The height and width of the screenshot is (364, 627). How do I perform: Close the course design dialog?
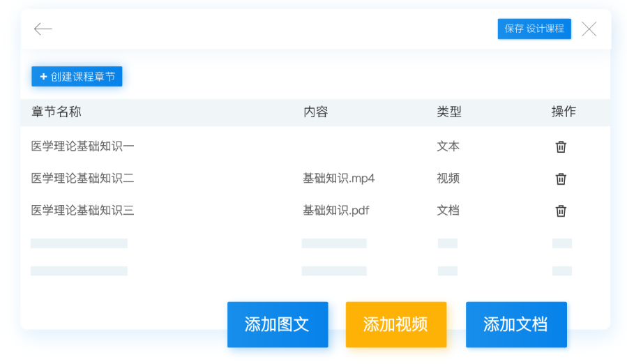589,29
